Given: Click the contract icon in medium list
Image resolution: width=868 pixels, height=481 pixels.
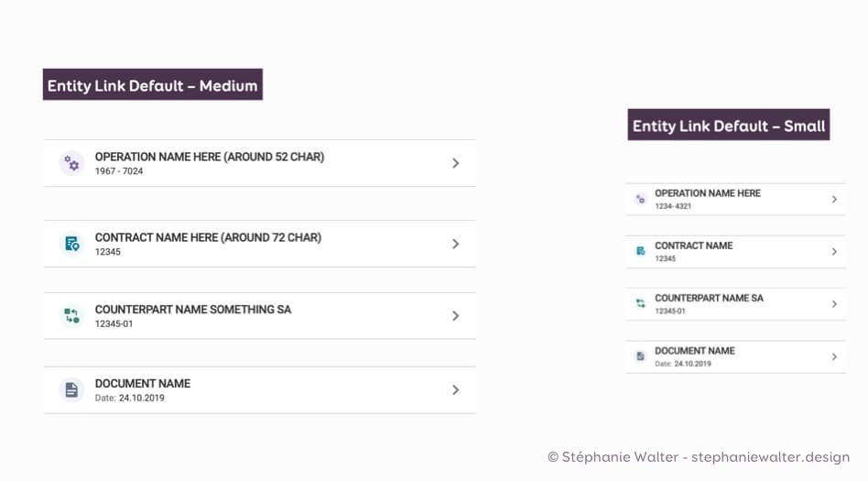Looking at the screenshot, I should coord(71,244).
